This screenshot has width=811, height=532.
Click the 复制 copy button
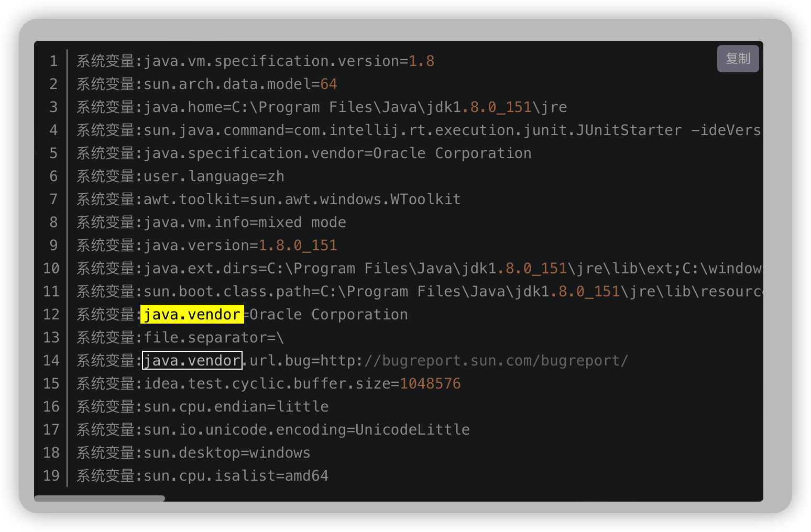738,59
